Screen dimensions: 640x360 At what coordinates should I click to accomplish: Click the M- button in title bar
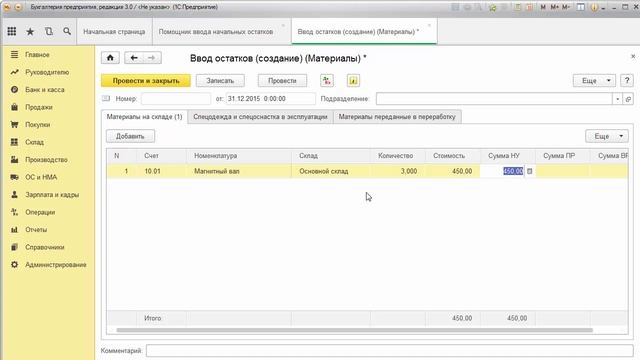566,7
